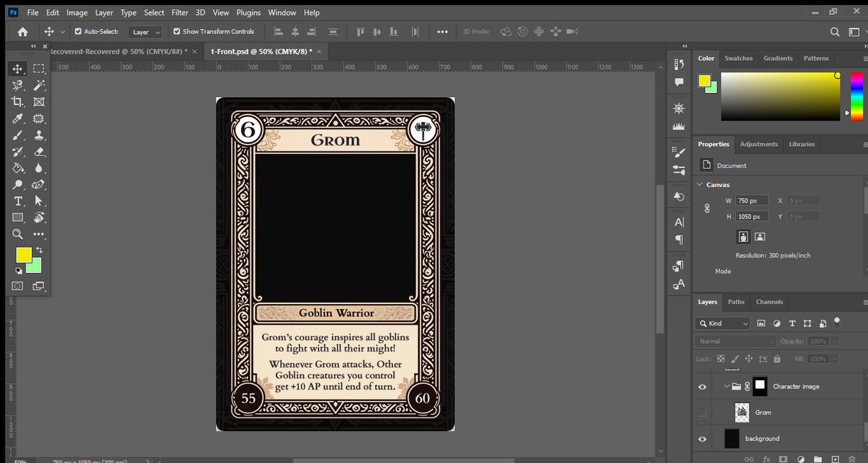
Task: Select the Clone Stamp tool
Action: point(39,135)
